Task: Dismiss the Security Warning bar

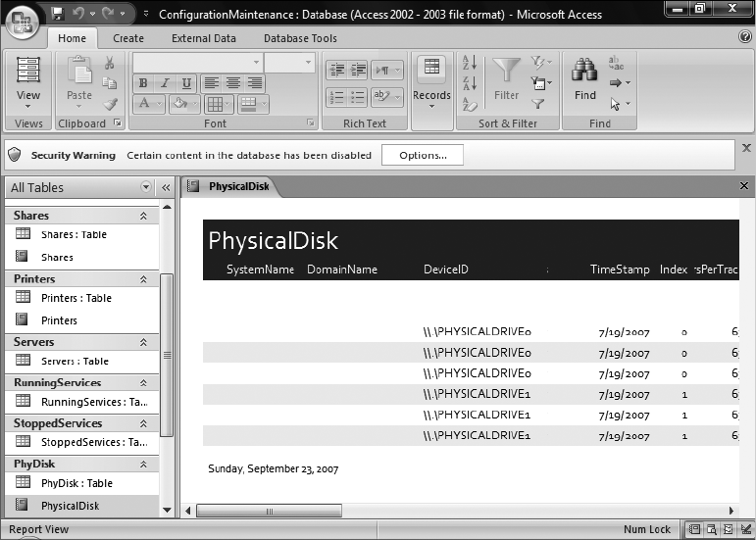Action: 746,148
